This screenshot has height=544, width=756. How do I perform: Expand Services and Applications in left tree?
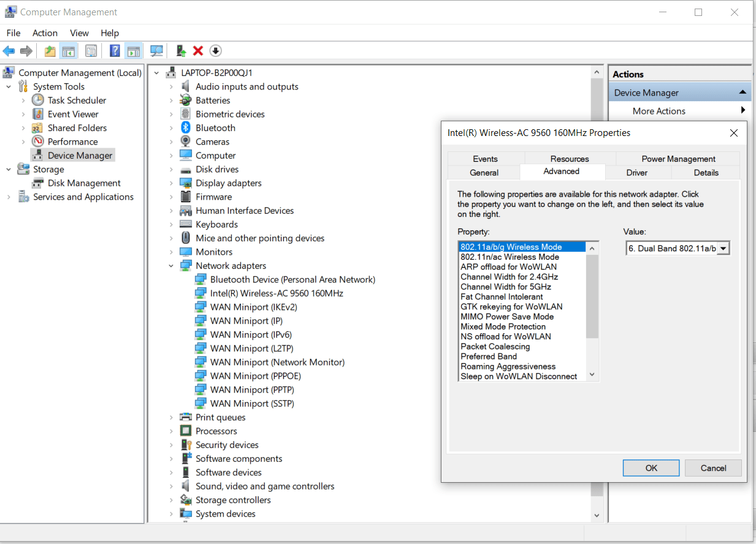9,197
